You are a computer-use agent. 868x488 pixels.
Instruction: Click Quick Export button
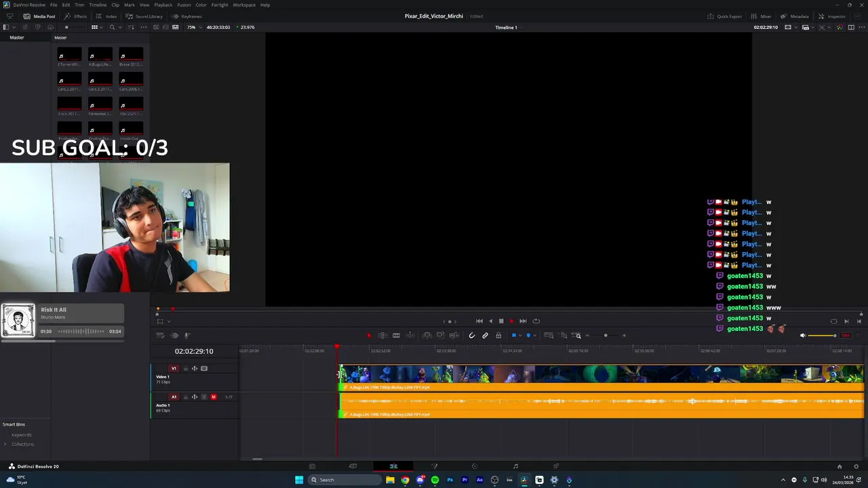coord(724,16)
